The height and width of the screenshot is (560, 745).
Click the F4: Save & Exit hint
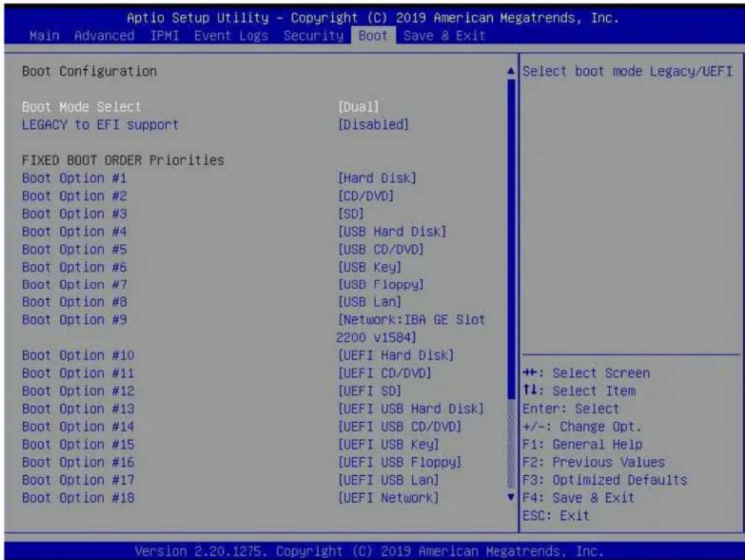(578, 498)
